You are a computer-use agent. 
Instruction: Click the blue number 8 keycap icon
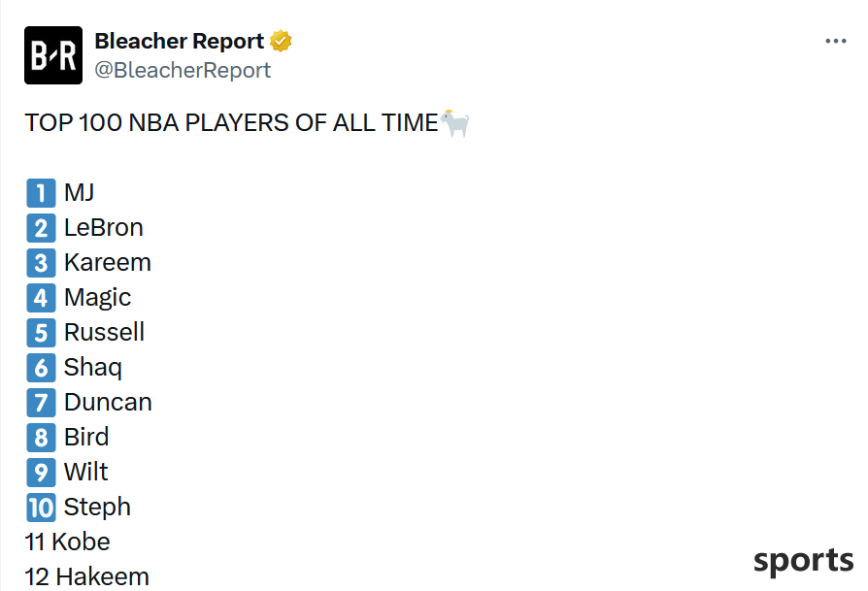[41, 437]
